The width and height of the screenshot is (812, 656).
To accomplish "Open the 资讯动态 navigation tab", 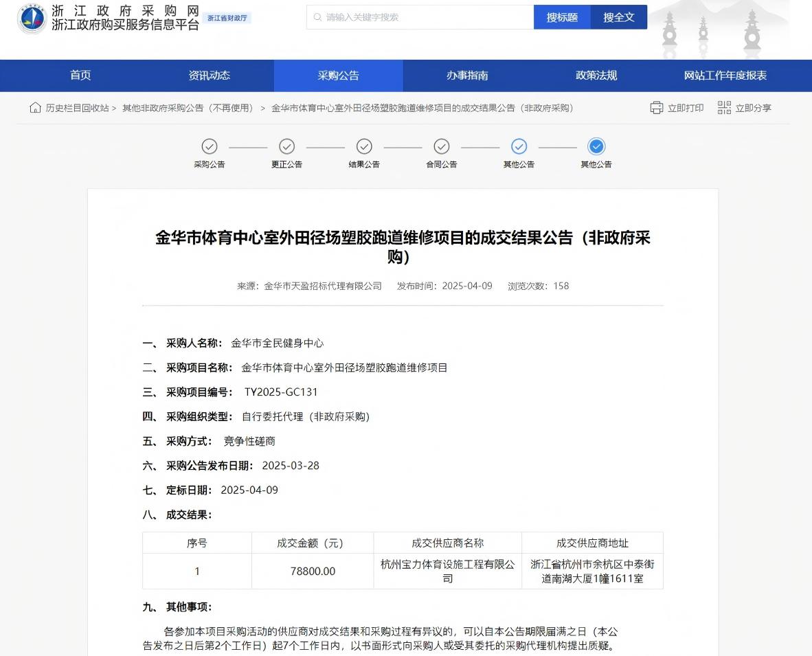I will (x=210, y=76).
